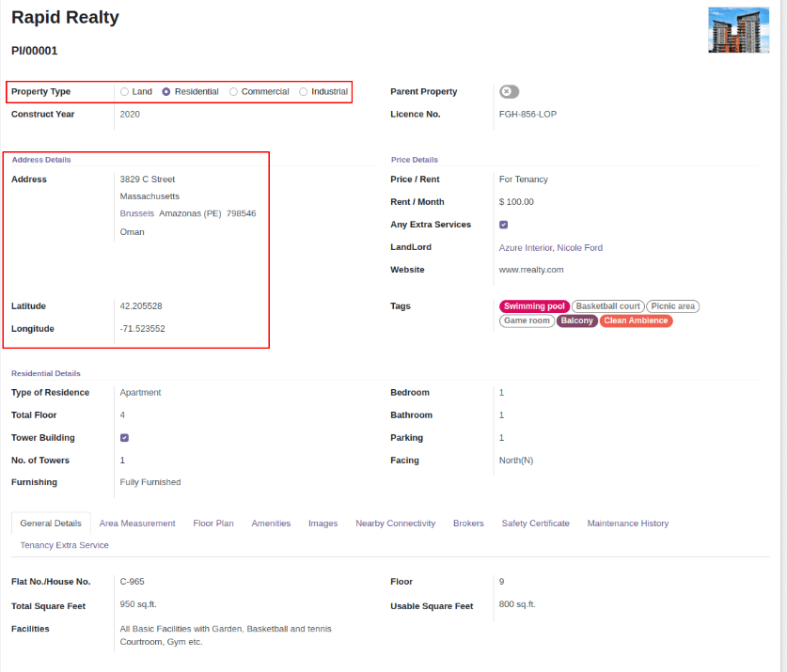Open the Tenancy Extra Service tab
This screenshot has height=672, width=787.
[64, 545]
